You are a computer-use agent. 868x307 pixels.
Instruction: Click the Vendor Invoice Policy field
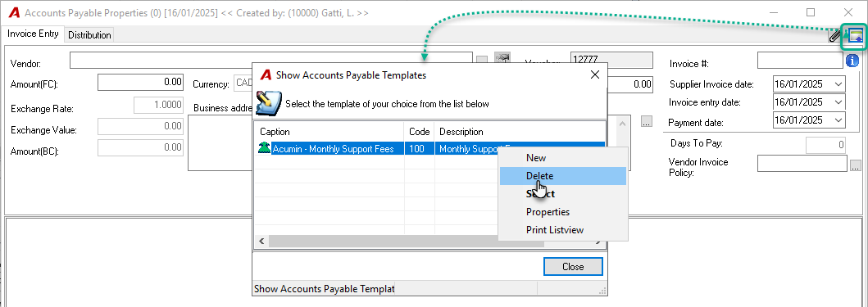(x=802, y=163)
